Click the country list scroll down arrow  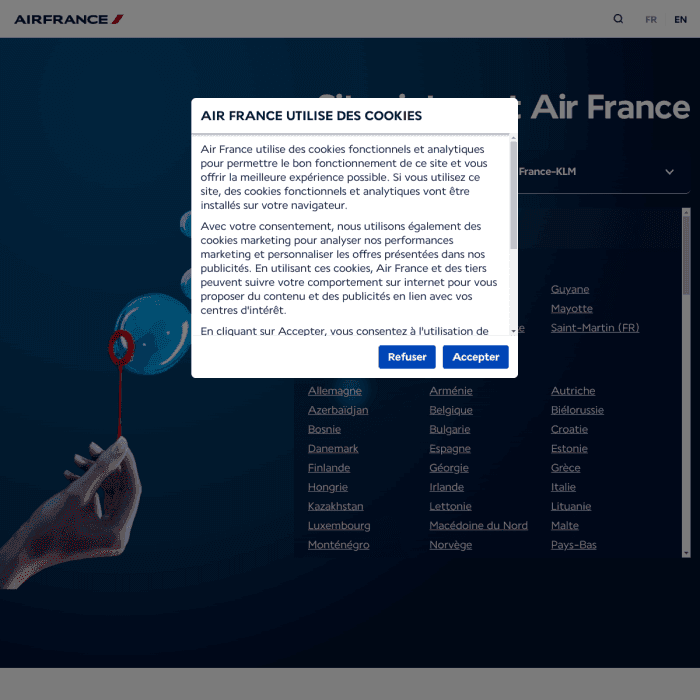tap(686, 553)
